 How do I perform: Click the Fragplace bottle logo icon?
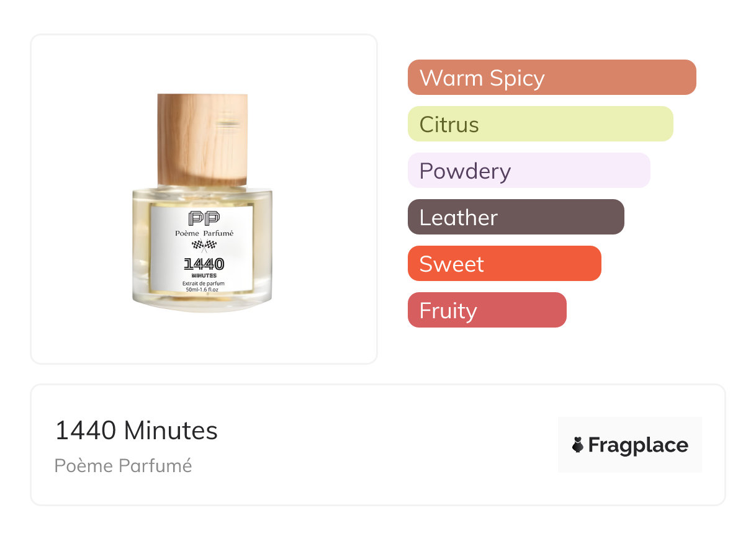click(578, 445)
